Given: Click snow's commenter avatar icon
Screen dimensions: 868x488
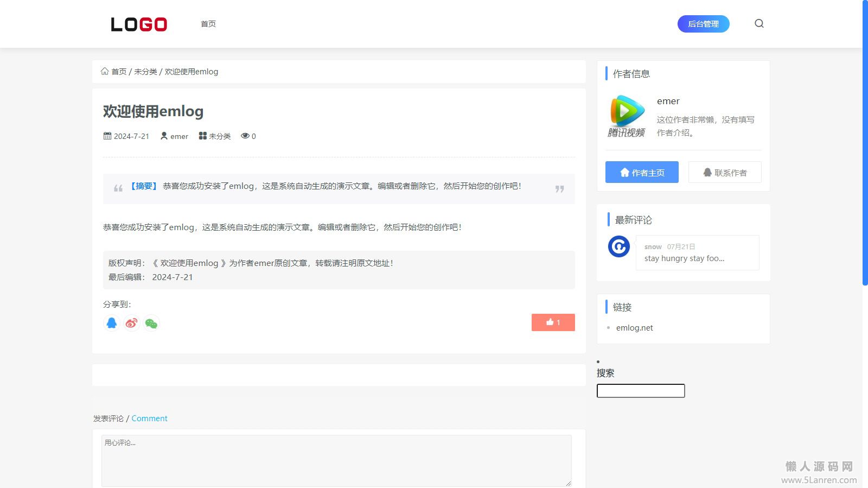Looking at the screenshot, I should click(619, 246).
